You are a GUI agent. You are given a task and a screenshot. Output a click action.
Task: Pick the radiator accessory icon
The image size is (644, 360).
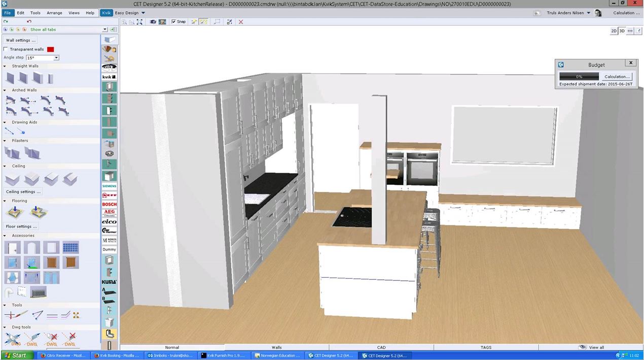coord(38,292)
